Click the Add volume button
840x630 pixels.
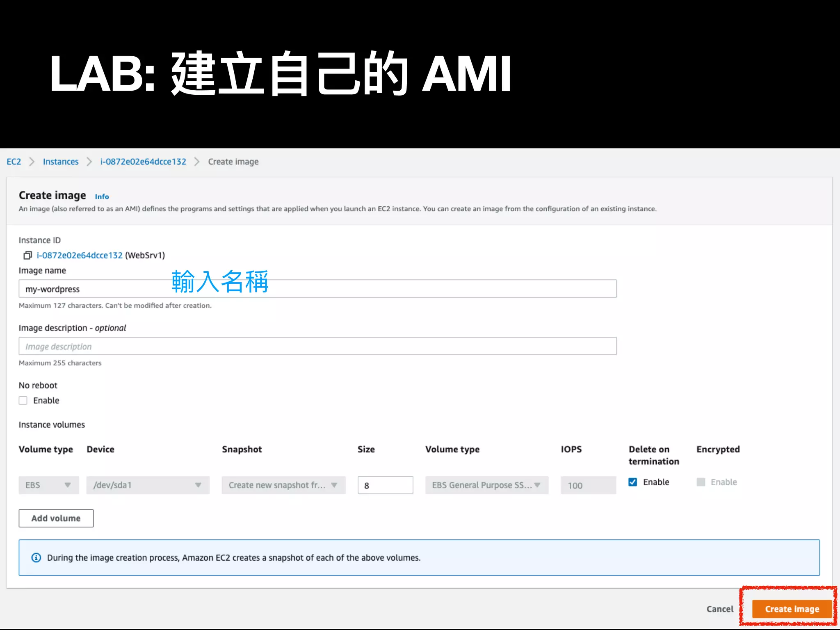coord(56,518)
